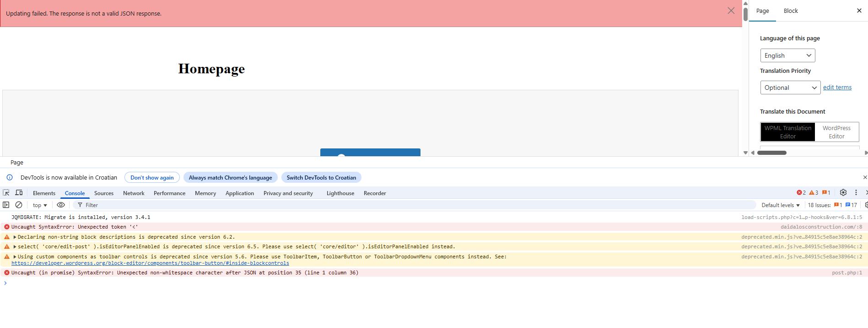Viewport: 868px width, 328px height.
Task: Expand the isEditorPanelEnabled deprecation warning
Action: point(15,246)
